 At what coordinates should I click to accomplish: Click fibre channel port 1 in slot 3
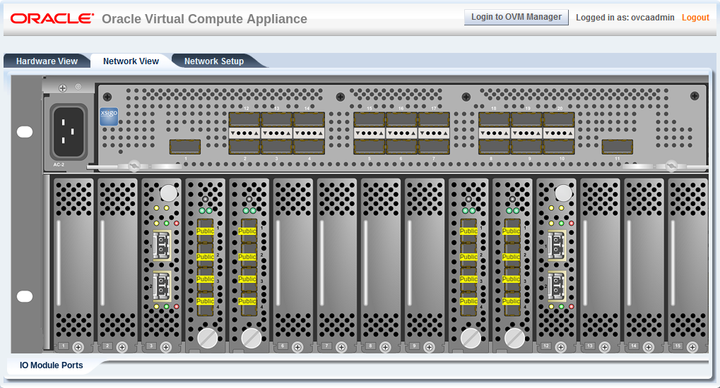[x=162, y=245]
